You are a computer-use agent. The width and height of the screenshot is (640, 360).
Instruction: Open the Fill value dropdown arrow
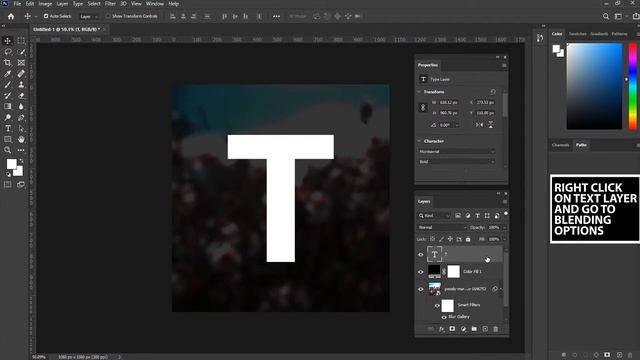click(504, 239)
